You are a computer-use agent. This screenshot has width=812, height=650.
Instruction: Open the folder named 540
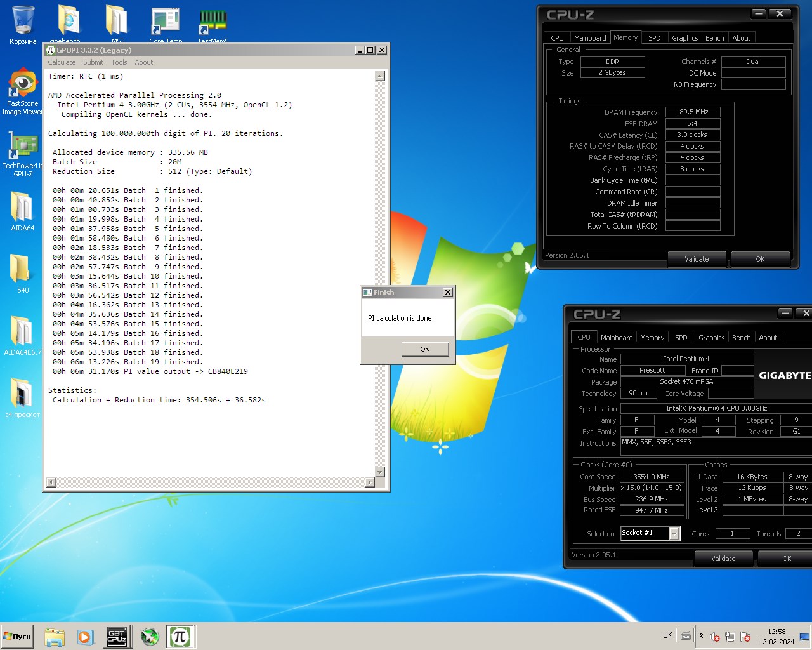tap(22, 274)
